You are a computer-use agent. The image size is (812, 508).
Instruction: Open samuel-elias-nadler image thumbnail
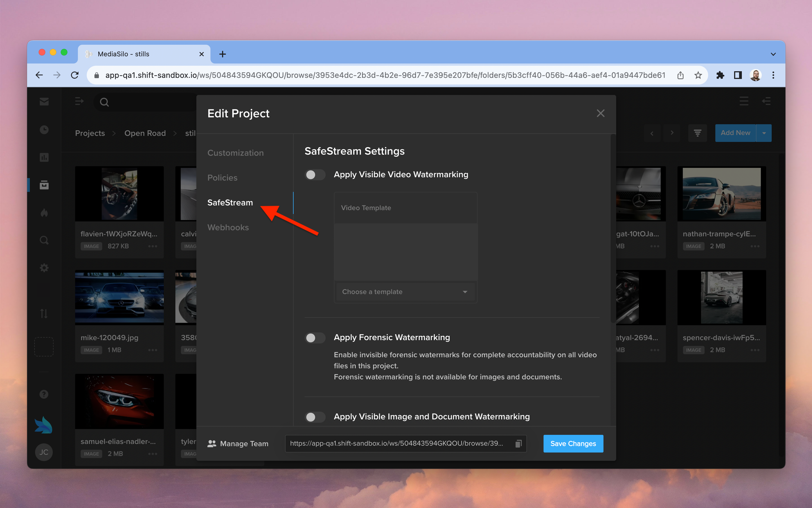point(119,401)
